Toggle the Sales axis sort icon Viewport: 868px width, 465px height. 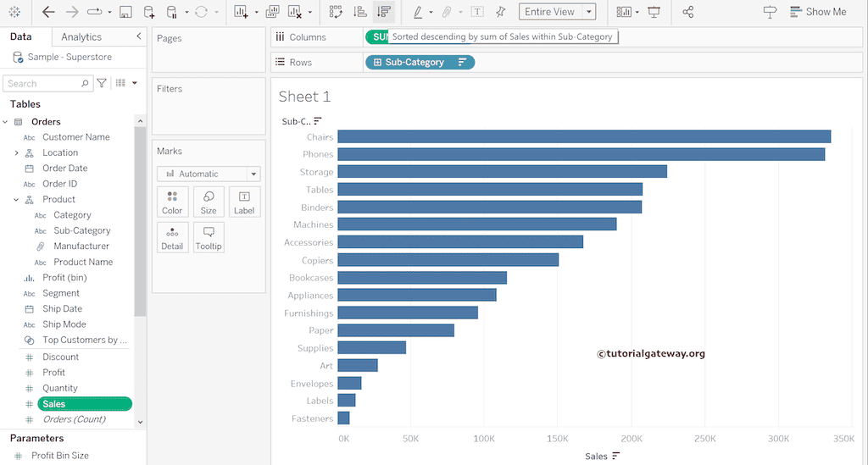[x=616, y=456]
